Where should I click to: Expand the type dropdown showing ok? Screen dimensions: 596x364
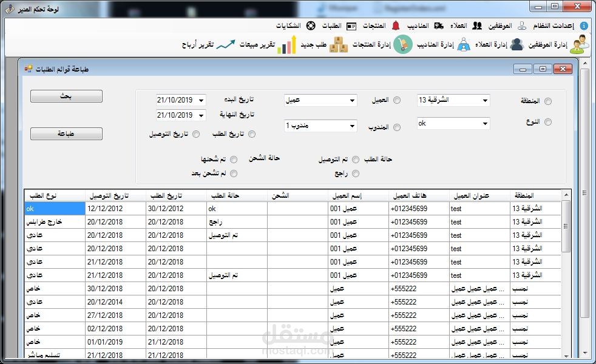pos(485,124)
